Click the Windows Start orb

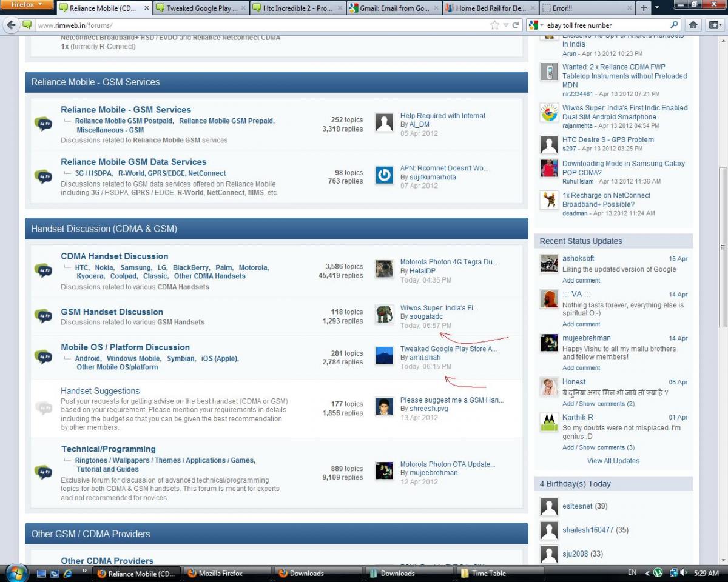[16, 573]
